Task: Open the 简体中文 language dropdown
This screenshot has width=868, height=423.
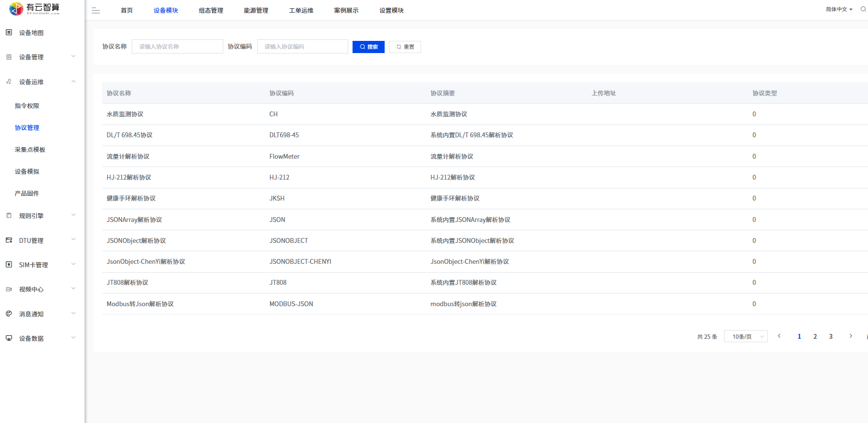Action: [839, 9]
